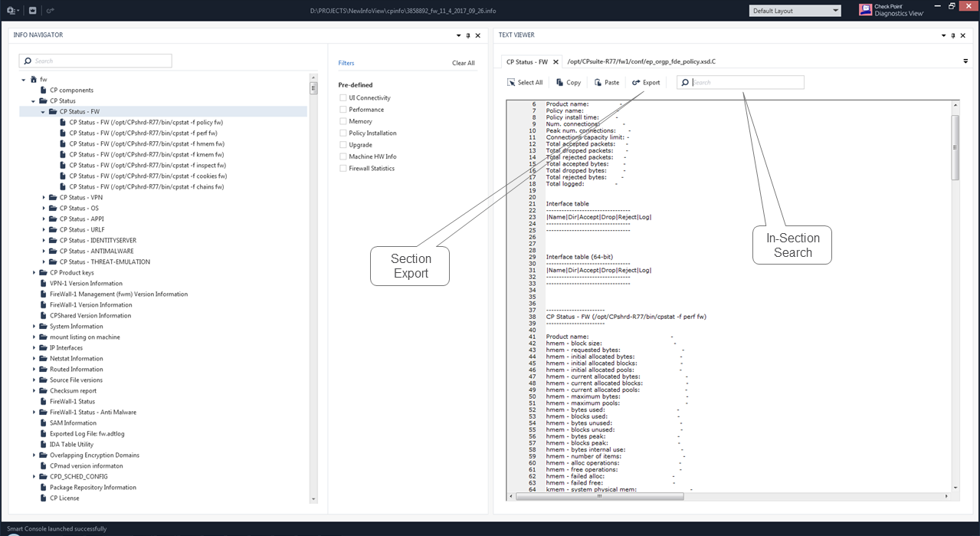Enable the Policy Installation filter
The image size is (980, 536).
coord(343,133)
